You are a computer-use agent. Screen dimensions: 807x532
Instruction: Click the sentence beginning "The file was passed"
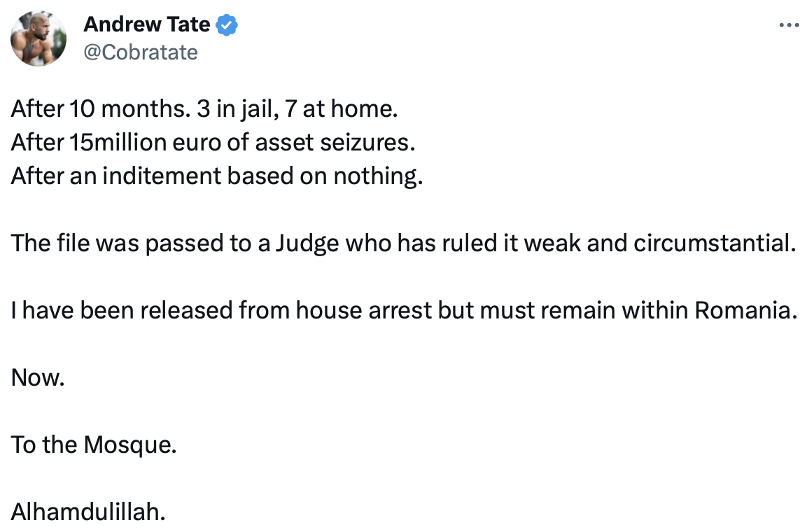[x=403, y=243]
